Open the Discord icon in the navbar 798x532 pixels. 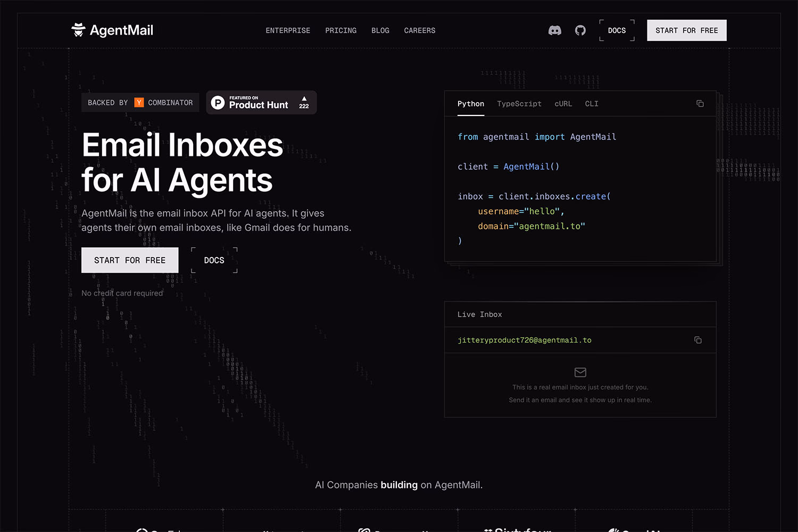(x=555, y=30)
